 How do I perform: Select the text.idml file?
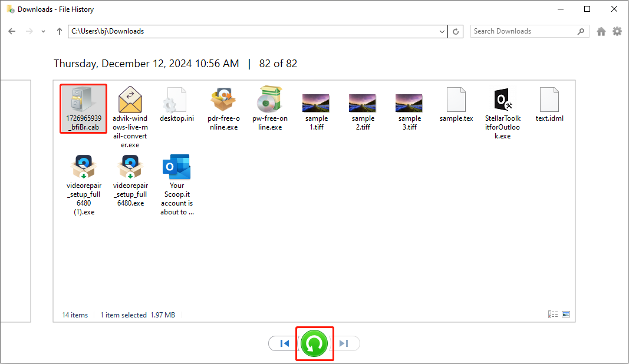(549, 105)
